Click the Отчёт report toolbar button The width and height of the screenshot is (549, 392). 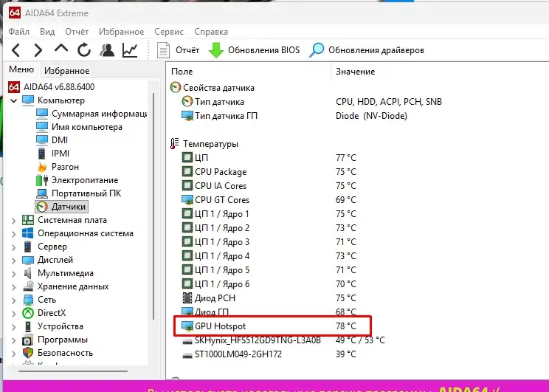click(179, 50)
